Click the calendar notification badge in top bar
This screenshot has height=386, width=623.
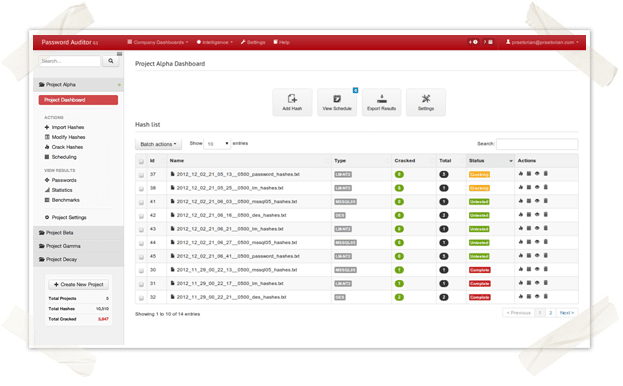488,42
